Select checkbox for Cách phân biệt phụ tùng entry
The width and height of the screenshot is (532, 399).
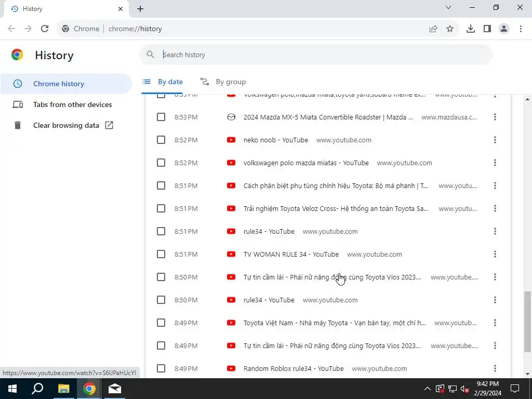pos(161,185)
